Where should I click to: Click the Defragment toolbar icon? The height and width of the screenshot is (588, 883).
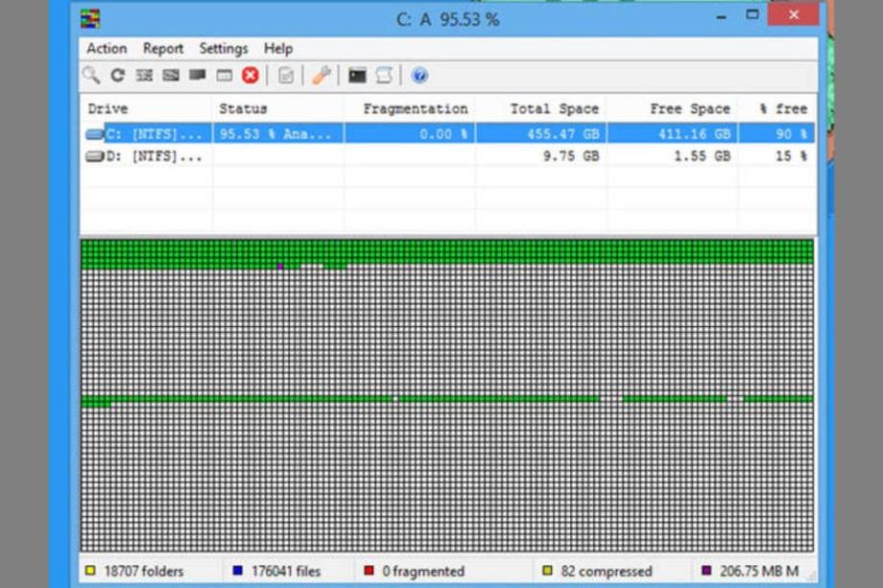(x=144, y=75)
